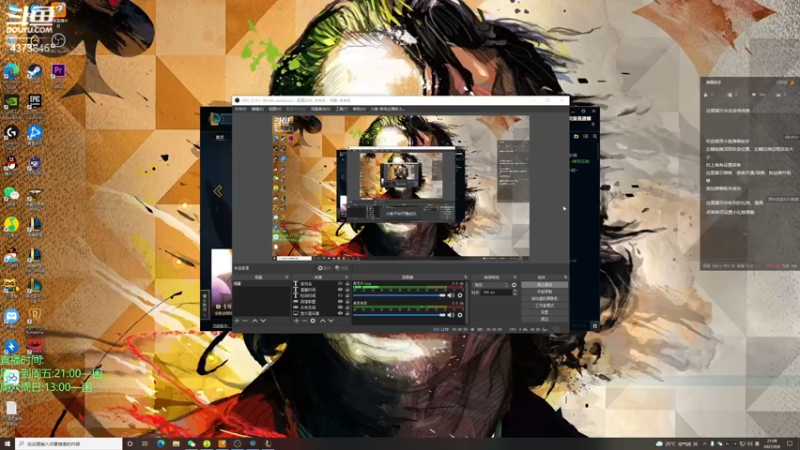Lock the topmost text source
Viewport: 800px width, 450px height.
click(347, 284)
